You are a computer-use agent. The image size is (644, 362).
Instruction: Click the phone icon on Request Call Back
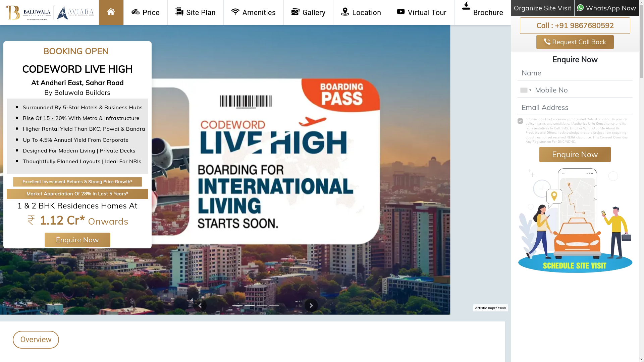547,42
